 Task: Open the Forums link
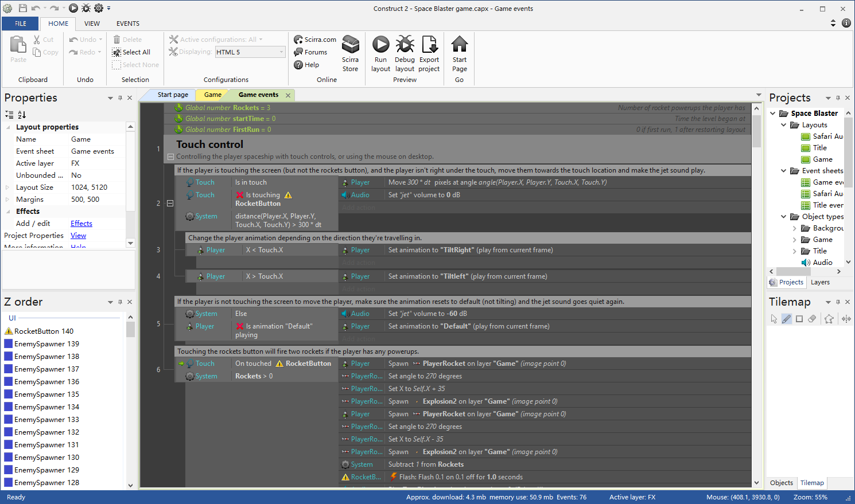point(310,52)
